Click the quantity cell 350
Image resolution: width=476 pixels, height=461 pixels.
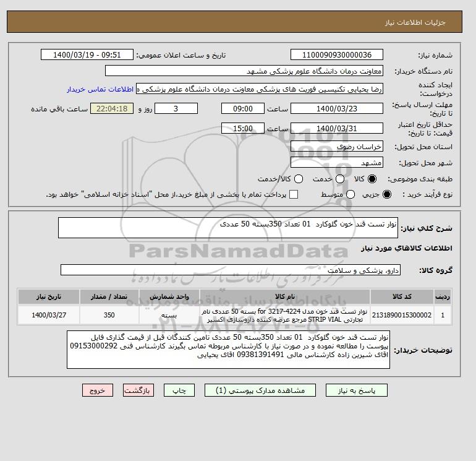click(x=109, y=315)
